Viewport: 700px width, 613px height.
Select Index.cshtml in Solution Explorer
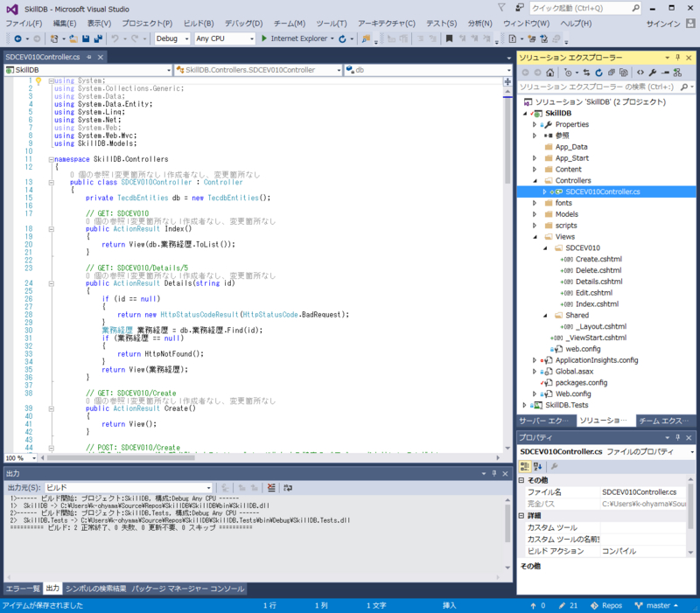pos(597,303)
